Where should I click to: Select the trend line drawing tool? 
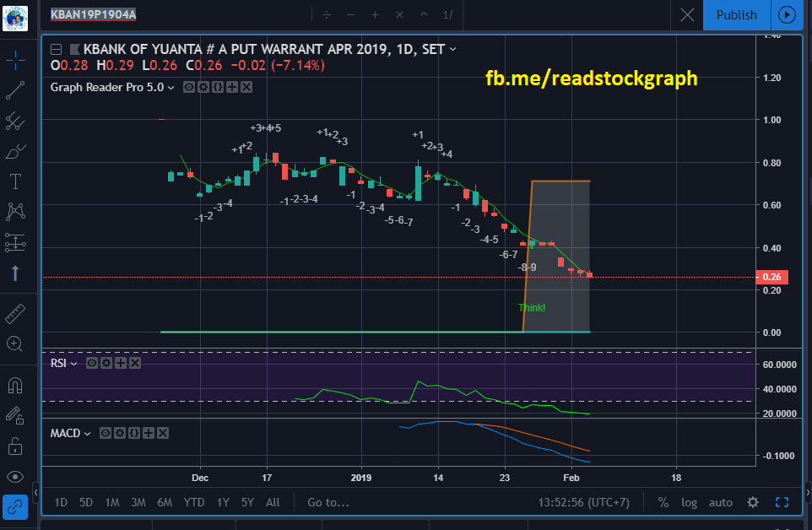click(x=15, y=90)
